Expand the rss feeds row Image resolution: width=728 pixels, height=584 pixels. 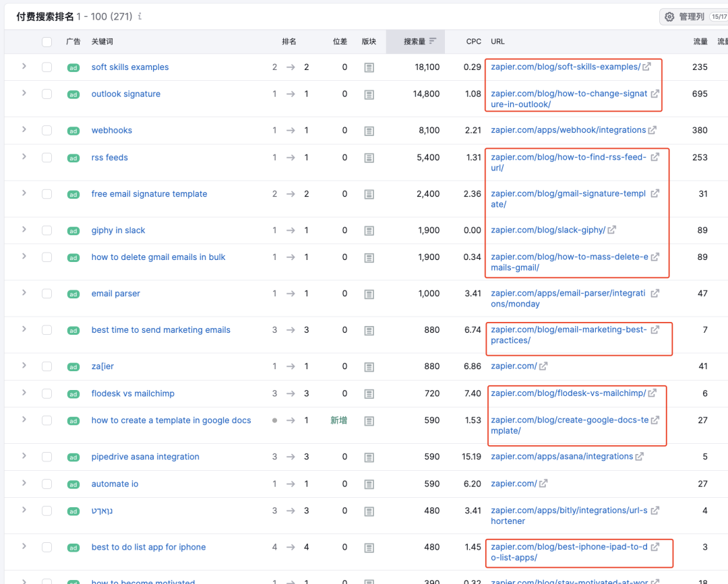[x=24, y=157]
